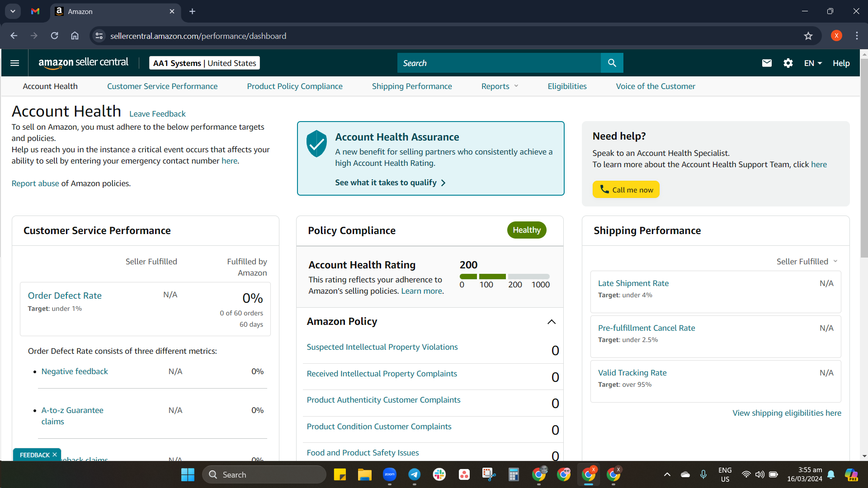Open Product Authenticity Customer Complaints
The image size is (868, 488).
click(x=383, y=399)
